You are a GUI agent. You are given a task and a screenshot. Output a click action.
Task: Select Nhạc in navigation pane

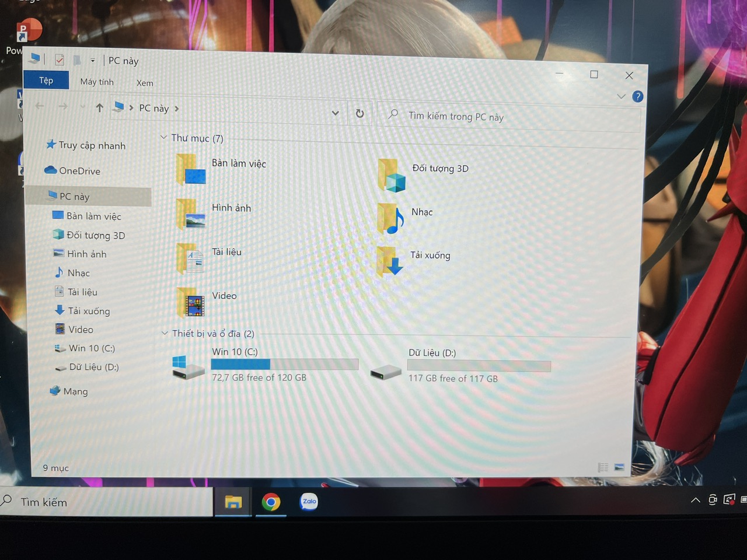point(72,273)
